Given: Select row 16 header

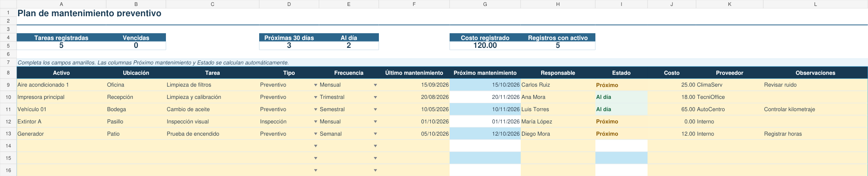Looking at the screenshot, I should pyautogui.click(x=8, y=170).
